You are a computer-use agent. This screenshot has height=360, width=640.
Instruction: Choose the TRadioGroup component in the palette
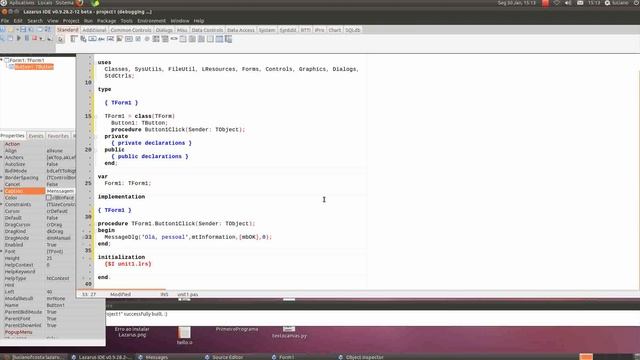coord(192,39)
